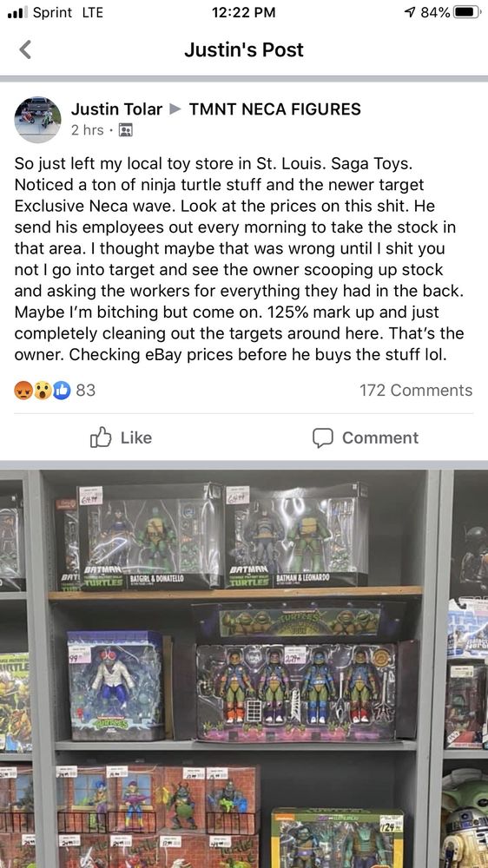Tap the battery indicator in status bar

point(467,12)
